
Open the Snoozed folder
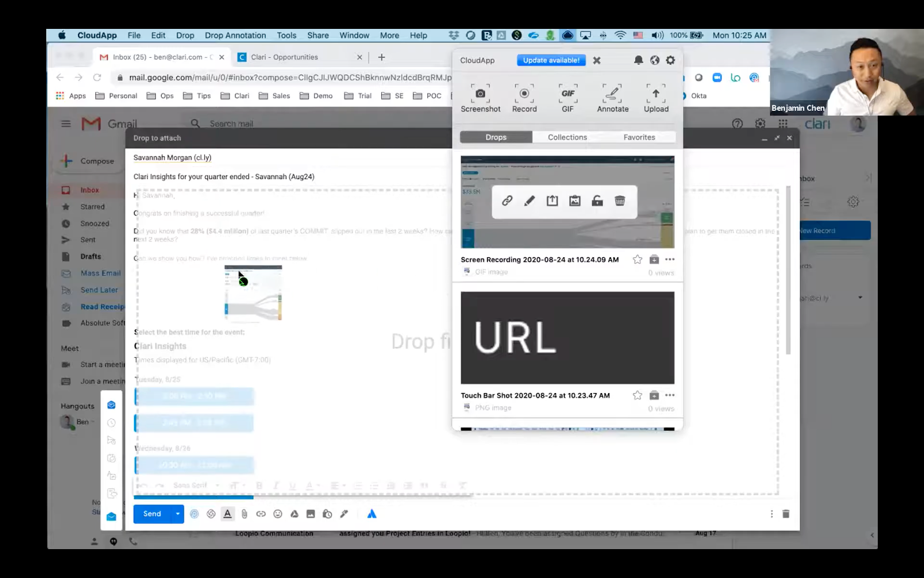[95, 224]
